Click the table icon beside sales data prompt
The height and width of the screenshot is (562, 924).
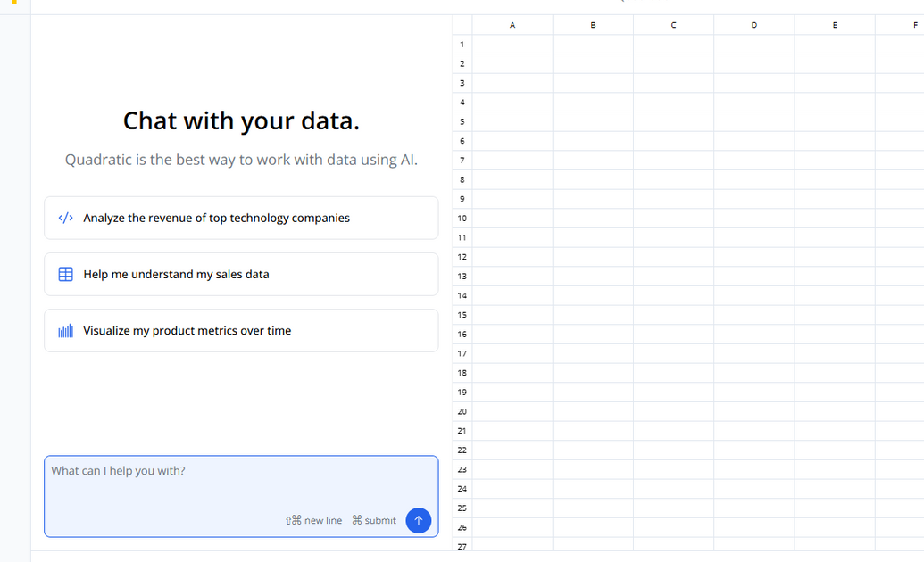[65, 274]
